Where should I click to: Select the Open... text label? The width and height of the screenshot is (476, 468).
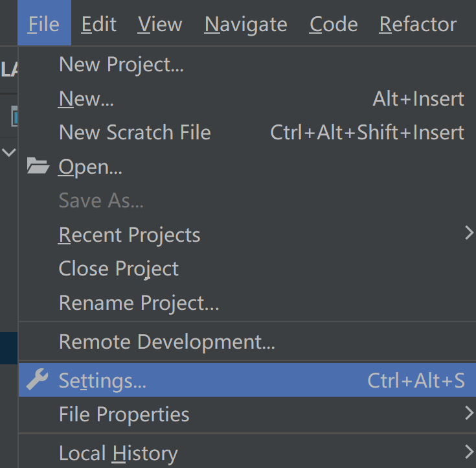click(x=90, y=167)
